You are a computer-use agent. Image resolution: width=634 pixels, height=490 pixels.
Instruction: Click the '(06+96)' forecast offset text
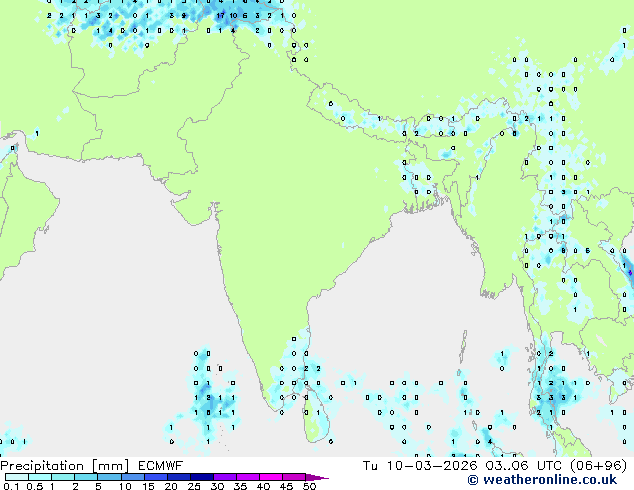[x=598, y=466]
